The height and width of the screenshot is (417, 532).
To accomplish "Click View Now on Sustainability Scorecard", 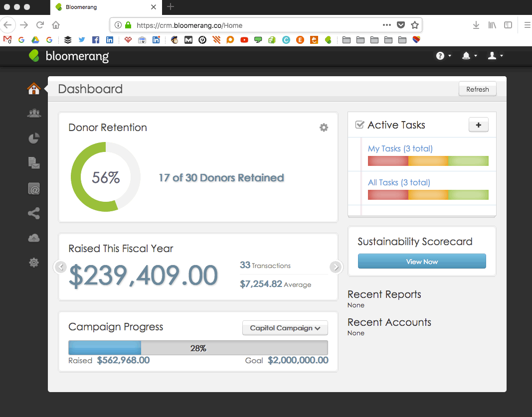I will click(x=422, y=262).
